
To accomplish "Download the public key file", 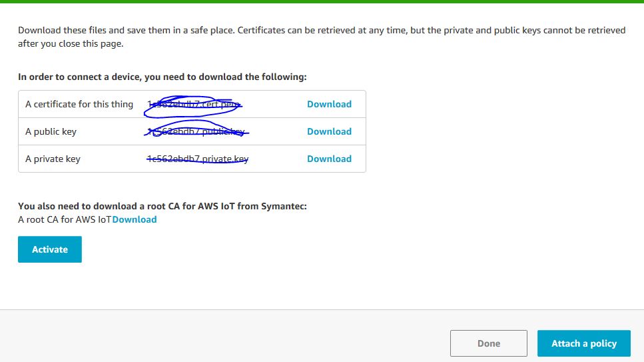I will click(329, 131).
